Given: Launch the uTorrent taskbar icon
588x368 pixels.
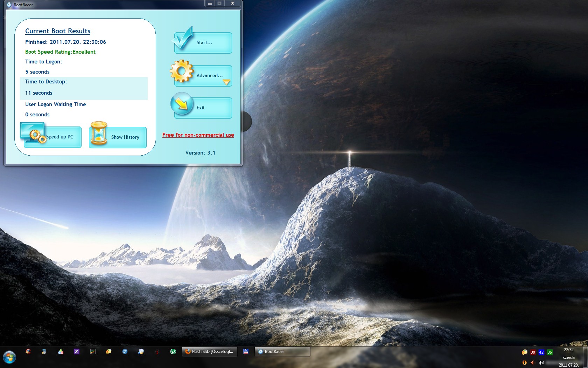Looking at the screenshot, I should tap(173, 352).
